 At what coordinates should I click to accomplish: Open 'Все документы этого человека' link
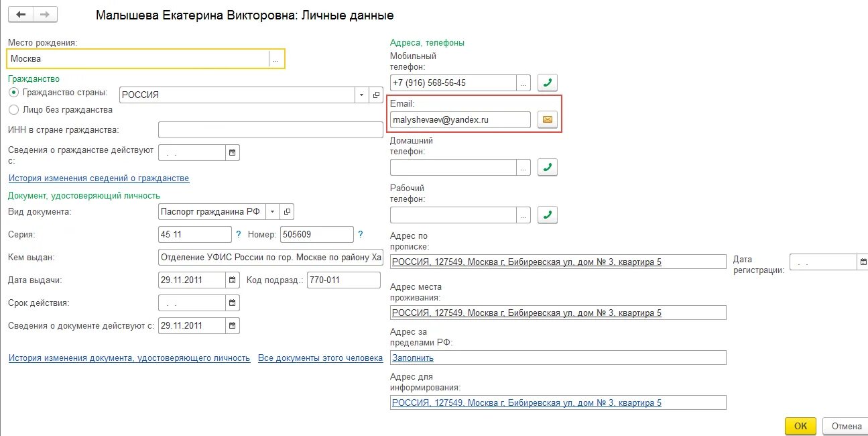point(320,358)
